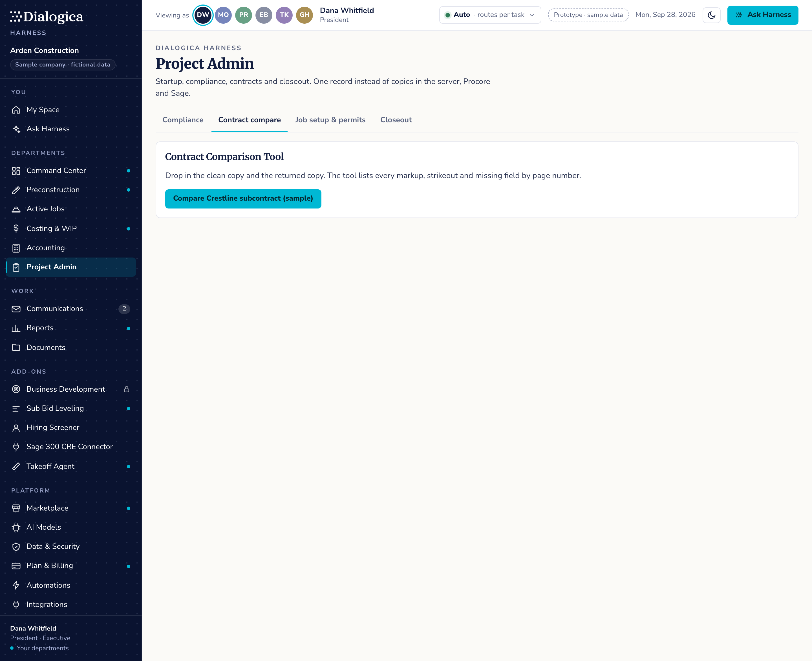Click the Communications badge showing 2
The width and height of the screenshot is (812, 661).
click(x=124, y=309)
